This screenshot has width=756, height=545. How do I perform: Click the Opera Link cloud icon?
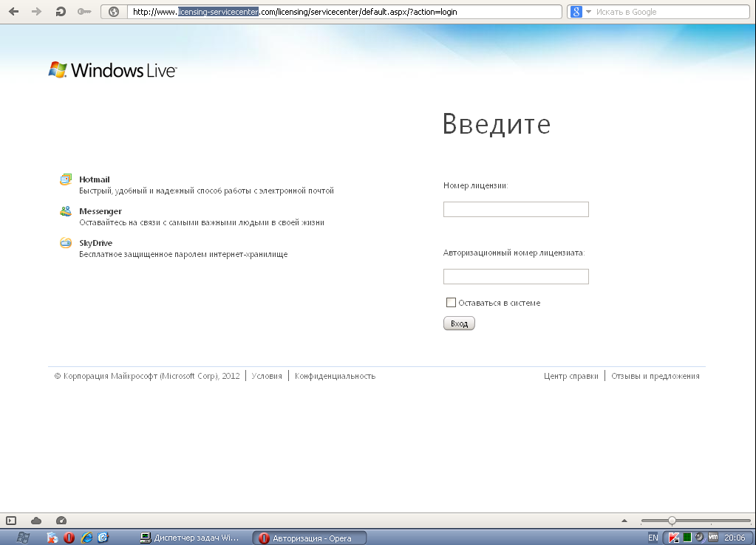click(x=36, y=521)
